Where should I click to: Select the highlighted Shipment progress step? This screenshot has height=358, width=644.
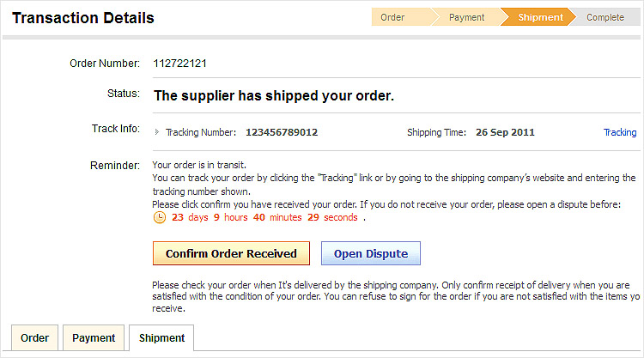click(540, 17)
